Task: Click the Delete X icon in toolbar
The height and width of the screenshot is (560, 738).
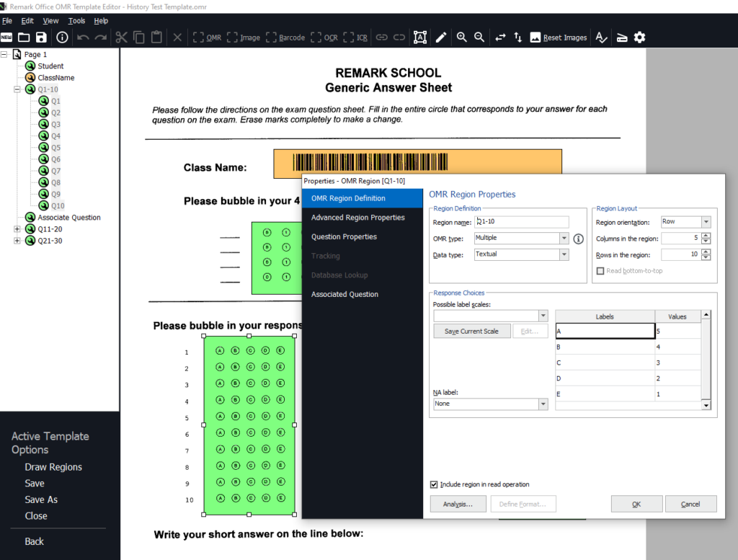Action: click(x=177, y=37)
